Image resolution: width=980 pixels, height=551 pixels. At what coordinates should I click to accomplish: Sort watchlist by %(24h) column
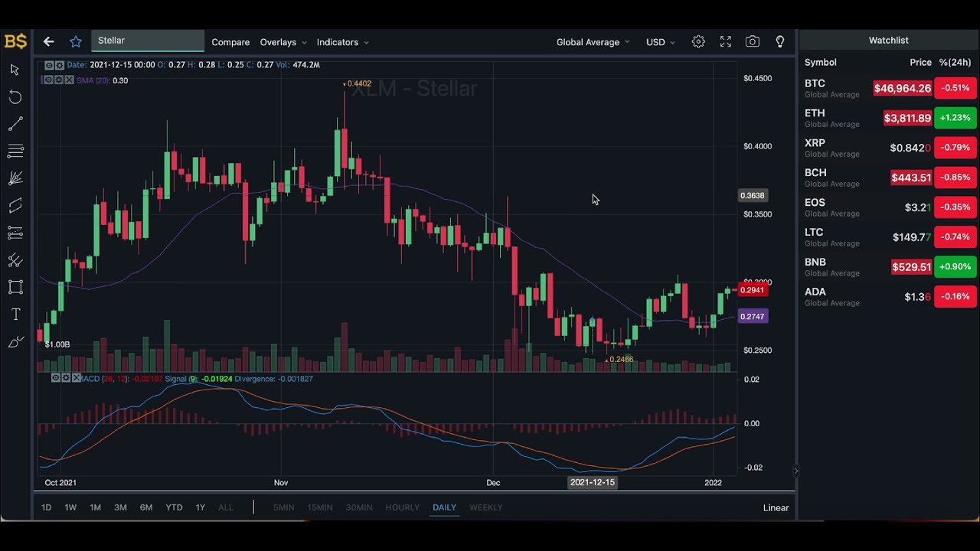click(955, 62)
